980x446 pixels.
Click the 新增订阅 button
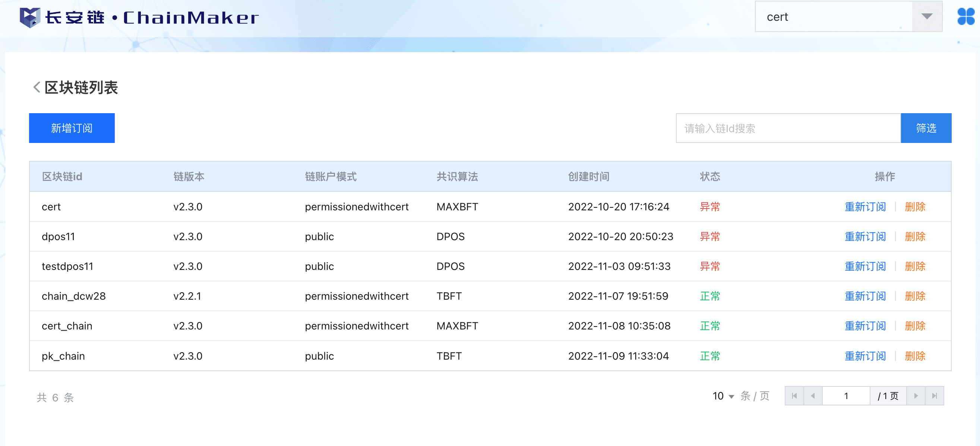point(72,128)
